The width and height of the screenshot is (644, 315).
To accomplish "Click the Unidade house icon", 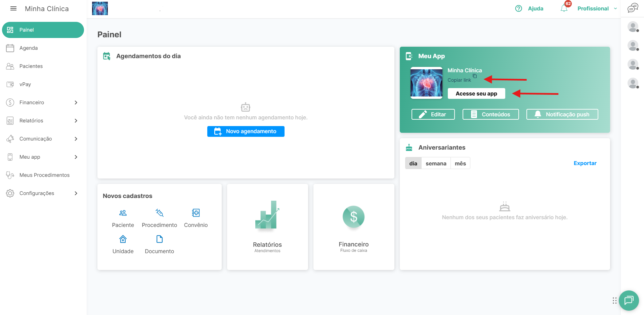I will [123, 239].
